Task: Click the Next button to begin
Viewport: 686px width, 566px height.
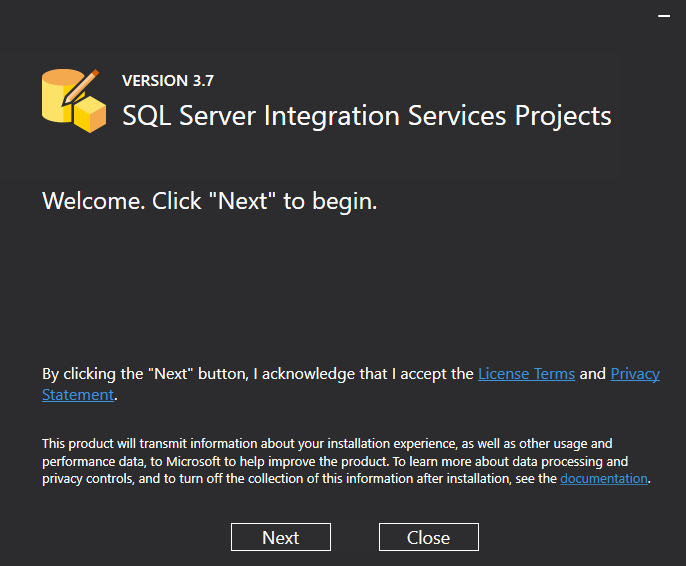Action: coord(280,537)
